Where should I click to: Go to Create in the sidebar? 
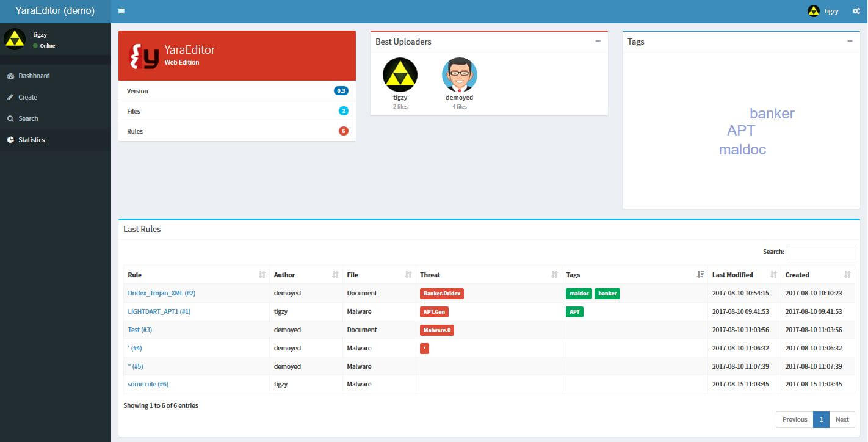pyautogui.click(x=27, y=97)
